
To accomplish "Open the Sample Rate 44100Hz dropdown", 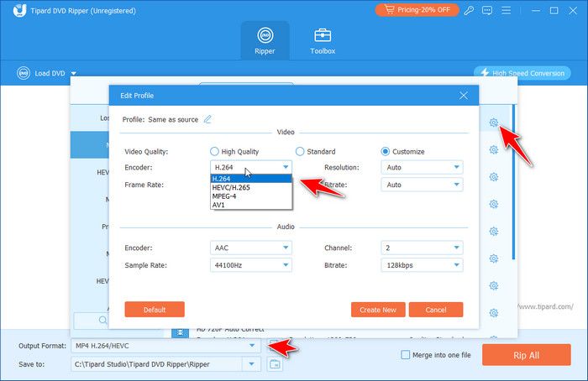I will pos(251,265).
